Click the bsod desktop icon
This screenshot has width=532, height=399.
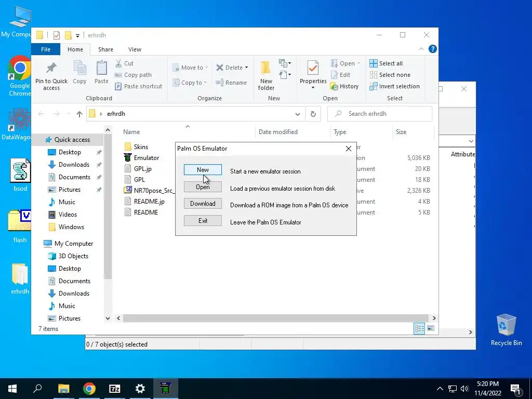point(20,175)
